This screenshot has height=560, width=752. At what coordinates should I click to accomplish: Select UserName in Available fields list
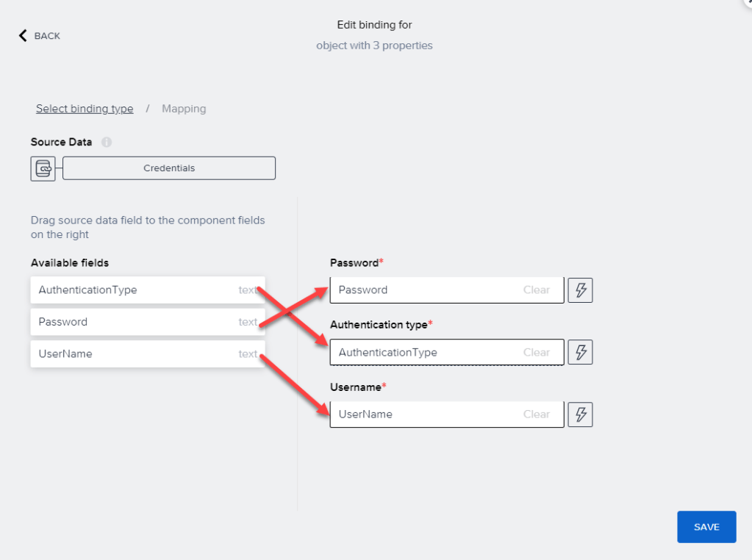click(x=132, y=354)
